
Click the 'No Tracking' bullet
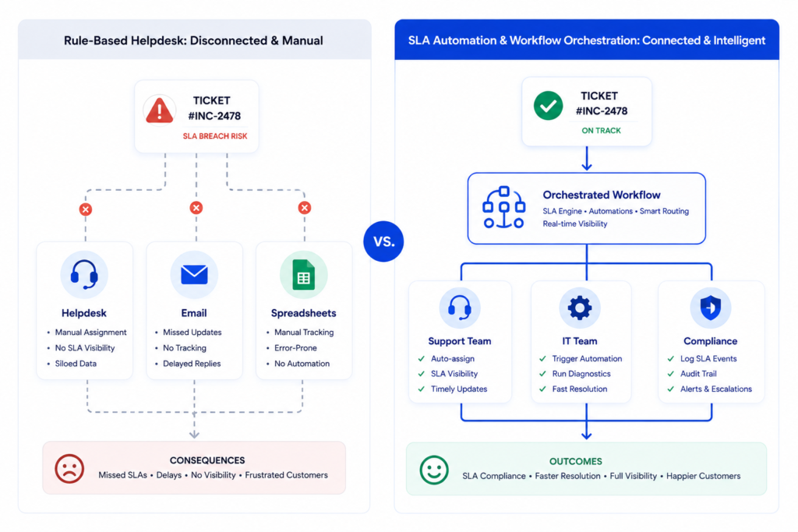tap(184, 348)
